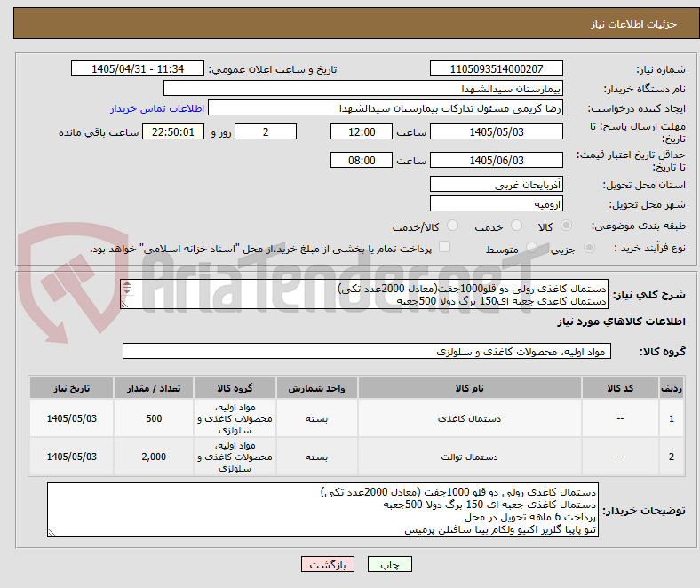
Task: Click the شرح کلی نیاز text area
Action: pyautogui.click(x=364, y=294)
